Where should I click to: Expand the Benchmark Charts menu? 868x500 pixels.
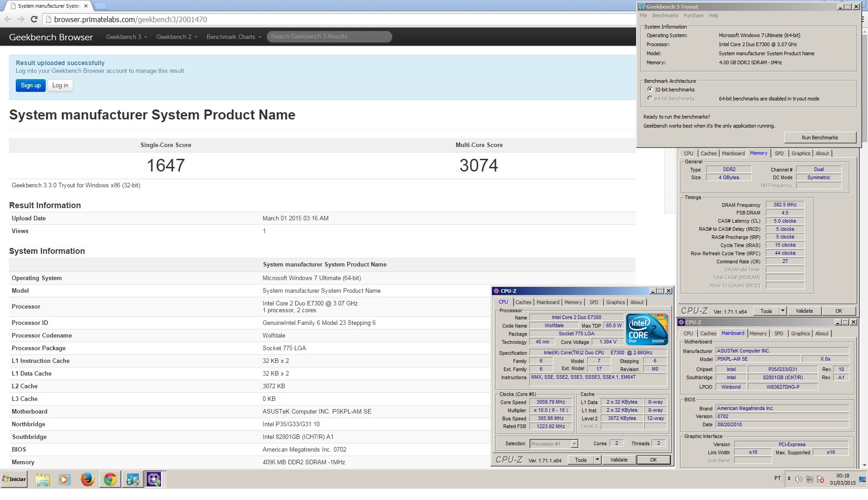tap(234, 37)
